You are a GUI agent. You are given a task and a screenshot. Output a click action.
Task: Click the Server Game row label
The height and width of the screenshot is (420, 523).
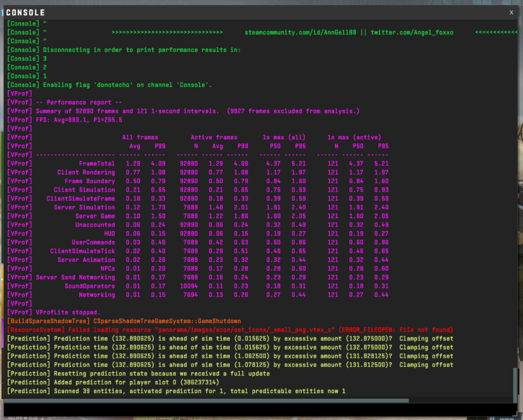coord(95,216)
